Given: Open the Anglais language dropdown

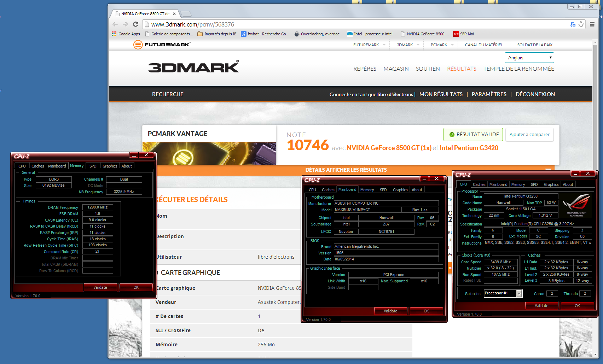Looking at the screenshot, I should (529, 58).
